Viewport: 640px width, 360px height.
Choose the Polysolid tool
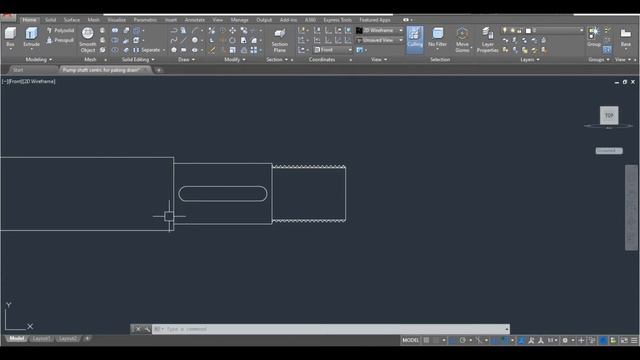tap(60, 31)
